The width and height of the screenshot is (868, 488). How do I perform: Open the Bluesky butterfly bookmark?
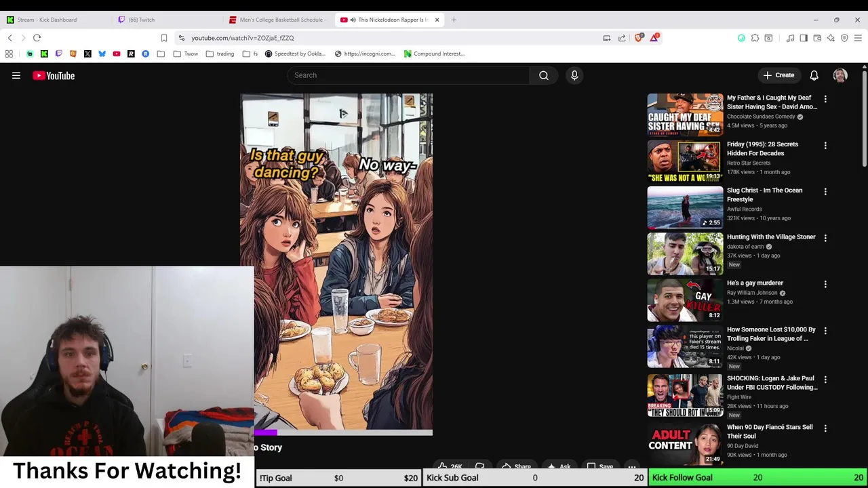point(102,54)
